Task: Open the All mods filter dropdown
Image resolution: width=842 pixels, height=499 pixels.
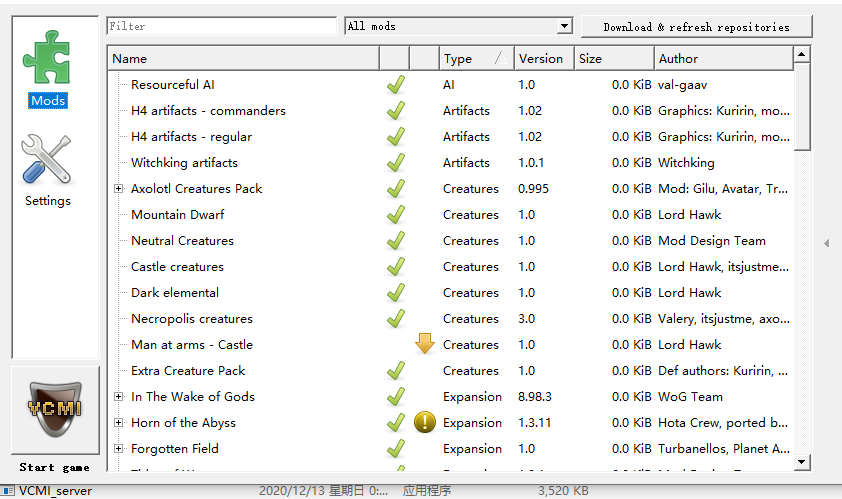Action: click(x=458, y=26)
